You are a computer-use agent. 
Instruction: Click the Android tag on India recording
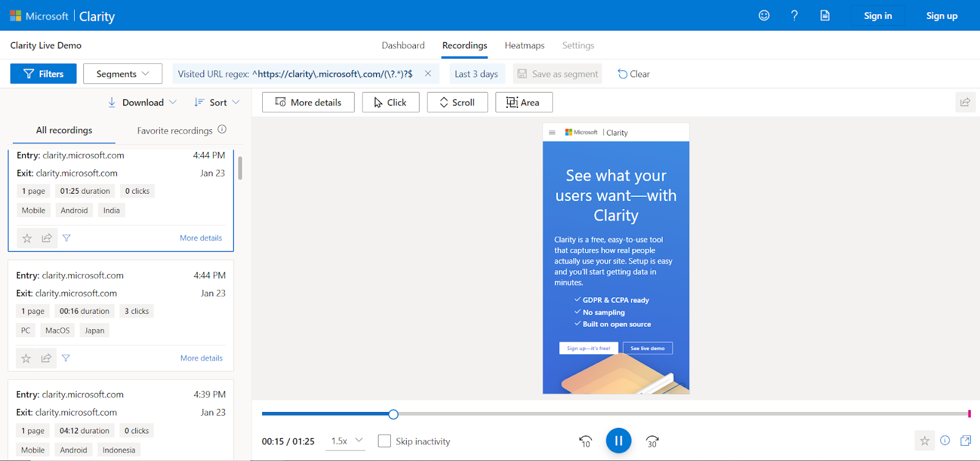74,210
